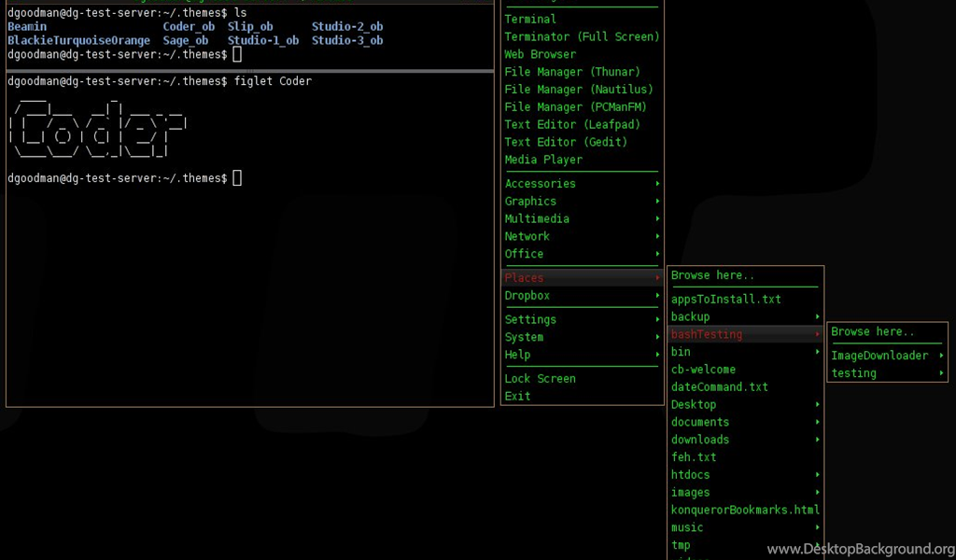
Task: Click BlackieTurquoiseOrange in terminal listing
Action: pos(78,41)
